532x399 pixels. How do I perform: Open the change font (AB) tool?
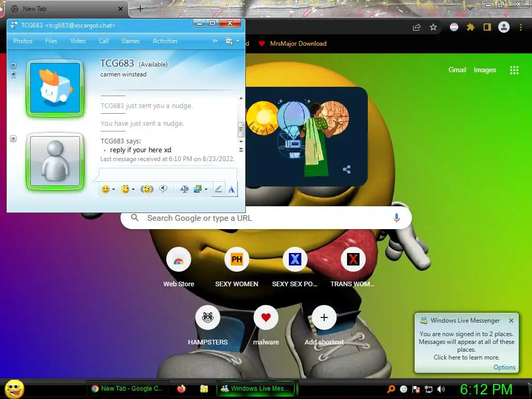(184, 189)
